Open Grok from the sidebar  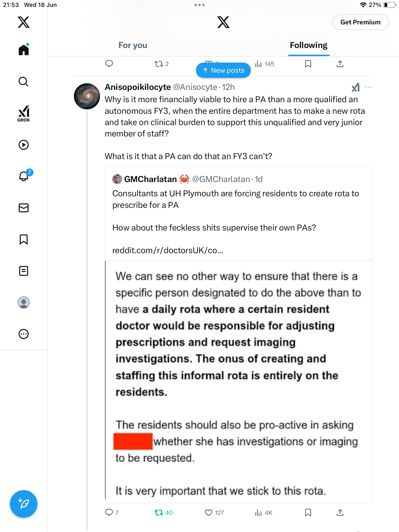[24, 114]
